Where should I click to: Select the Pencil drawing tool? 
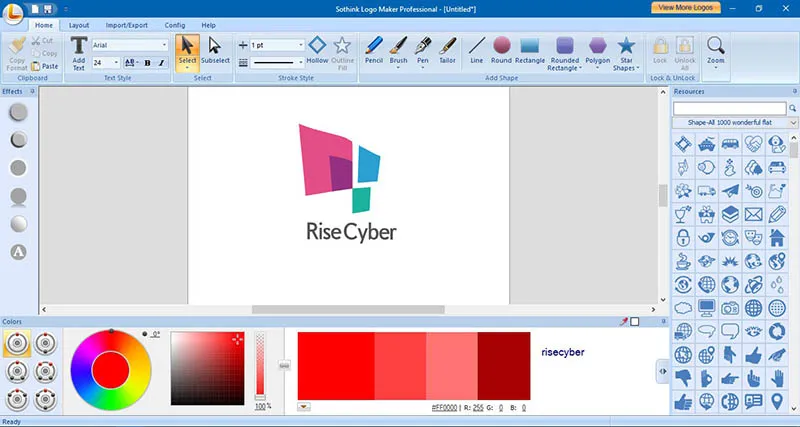pos(373,51)
